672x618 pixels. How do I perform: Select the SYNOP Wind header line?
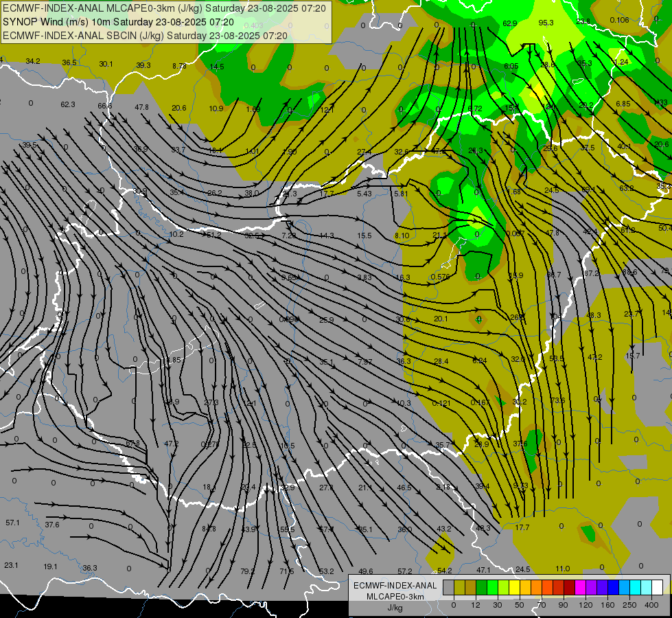pos(118,22)
